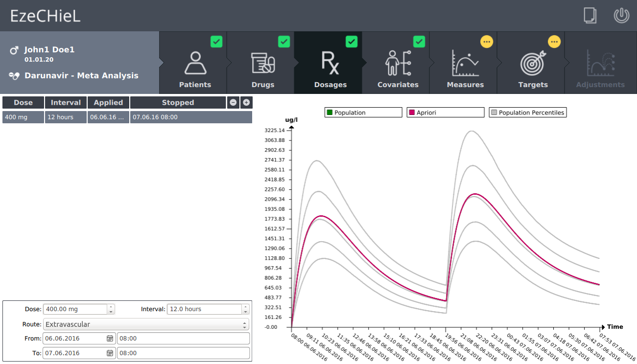
Task: Click the yellow pending badge on Targets
Action: coord(554,42)
